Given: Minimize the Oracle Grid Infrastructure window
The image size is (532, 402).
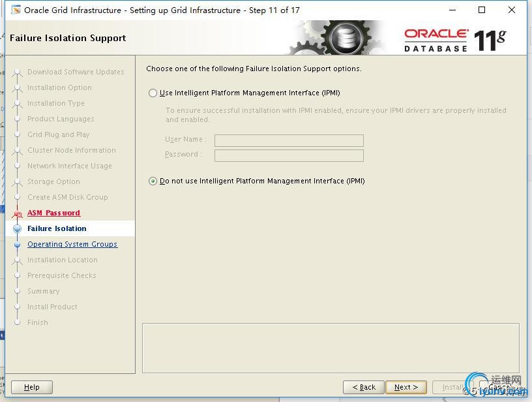Looking at the screenshot, I should click(452, 10).
